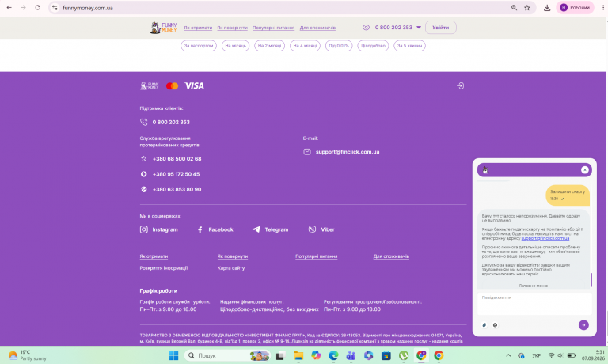Show hidden system tray icons chevron
The width and height of the screenshot is (608, 364).
tap(508, 355)
